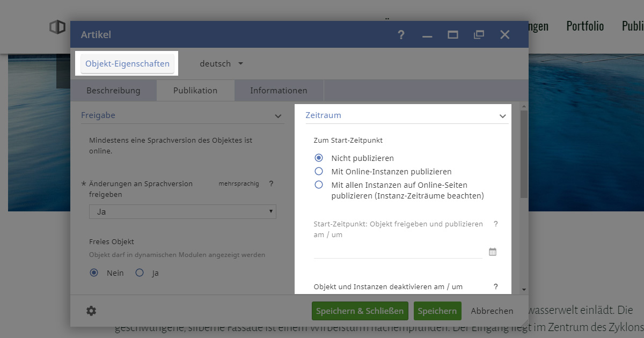Select 'Mit Online-Instanzen publizieren' radio option
Image resolution: width=644 pixels, height=338 pixels.
click(319, 172)
